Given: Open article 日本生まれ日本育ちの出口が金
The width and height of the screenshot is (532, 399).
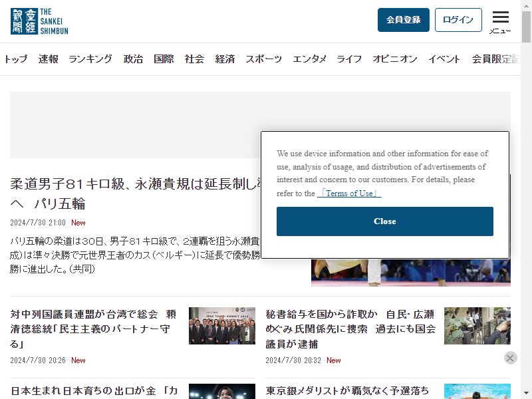Looking at the screenshot, I should coord(94,391).
